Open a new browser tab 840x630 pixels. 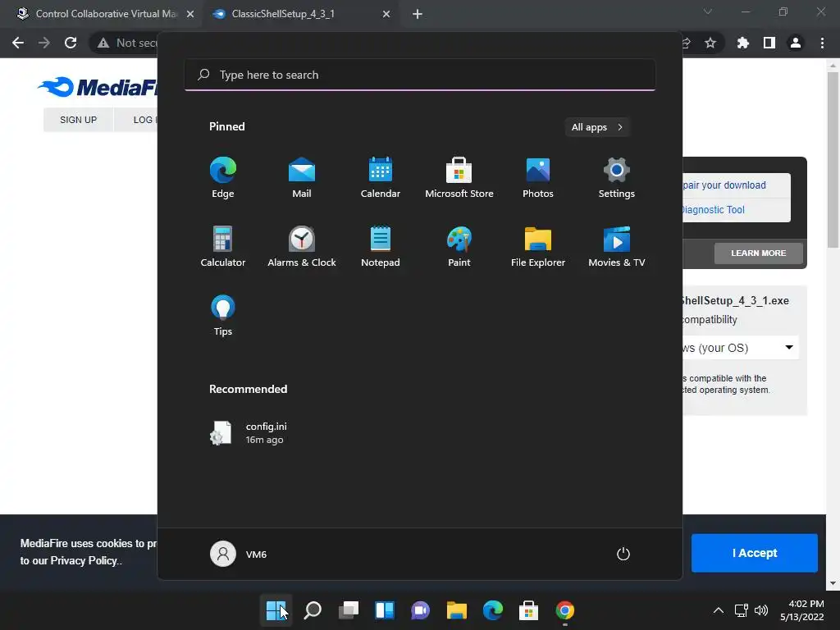[418, 14]
